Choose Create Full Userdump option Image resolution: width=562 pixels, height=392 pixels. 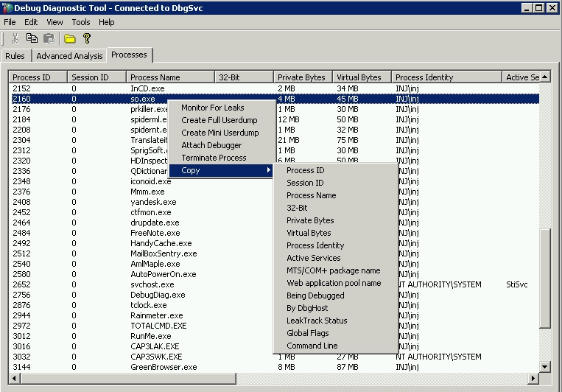[x=219, y=120]
